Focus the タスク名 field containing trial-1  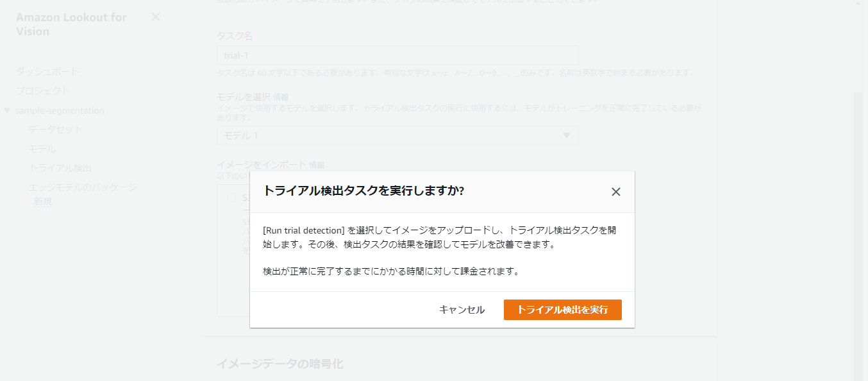point(397,55)
